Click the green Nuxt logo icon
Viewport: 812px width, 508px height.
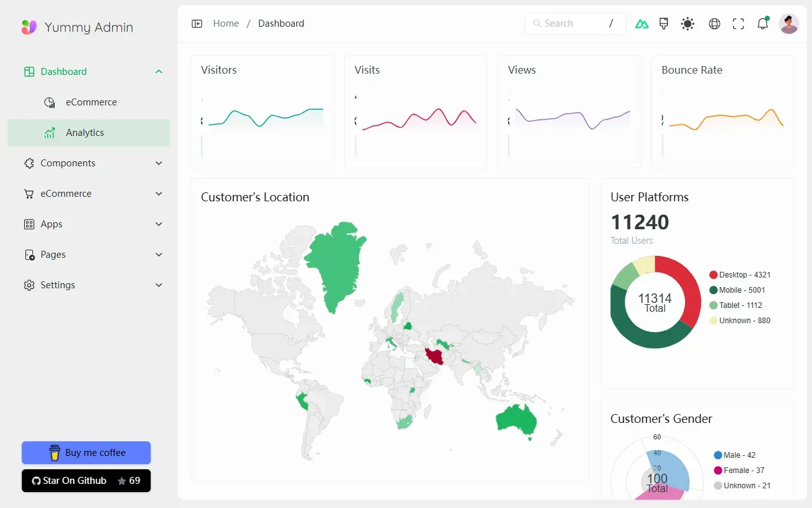[642, 24]
